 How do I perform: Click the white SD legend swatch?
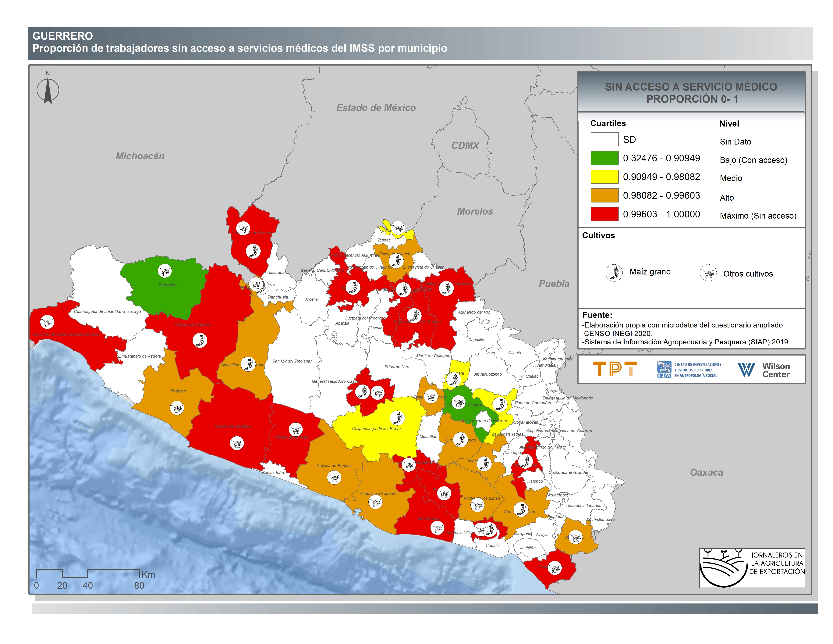point(604,139)
